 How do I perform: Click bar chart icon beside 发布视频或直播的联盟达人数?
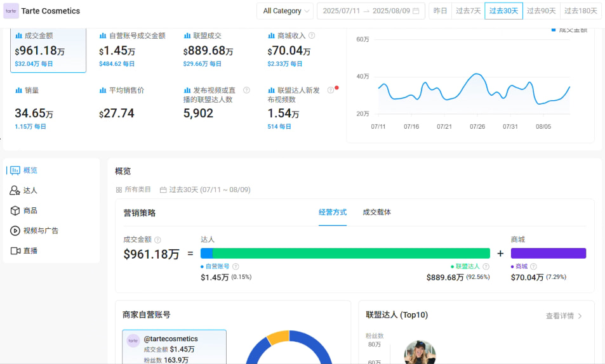point(187,91)
